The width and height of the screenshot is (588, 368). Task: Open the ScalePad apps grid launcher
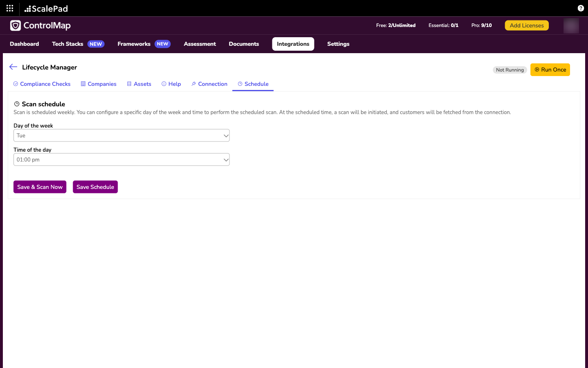click(10, 8)
